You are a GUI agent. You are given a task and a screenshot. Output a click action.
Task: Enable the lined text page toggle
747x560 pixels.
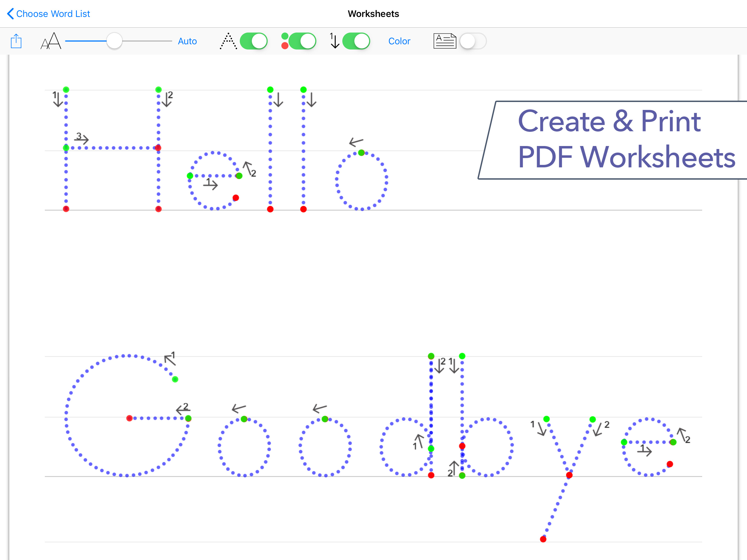[x=473, y=41]
